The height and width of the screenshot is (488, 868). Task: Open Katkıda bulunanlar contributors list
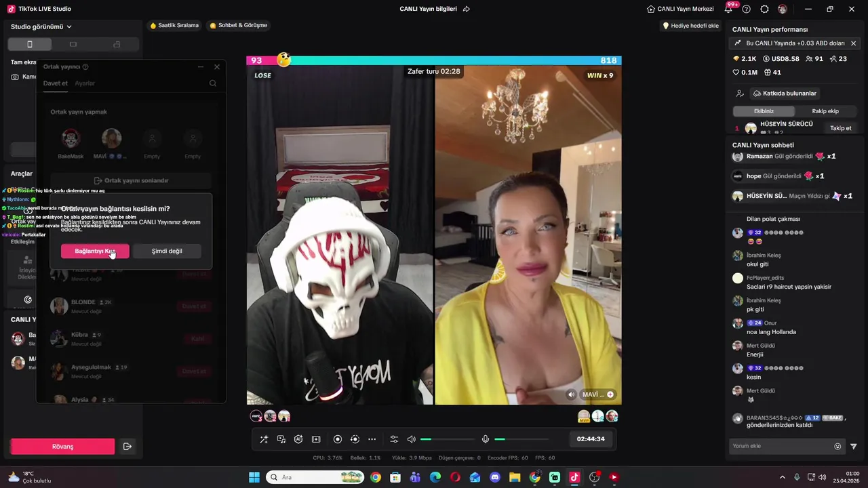tap(785, 94)
